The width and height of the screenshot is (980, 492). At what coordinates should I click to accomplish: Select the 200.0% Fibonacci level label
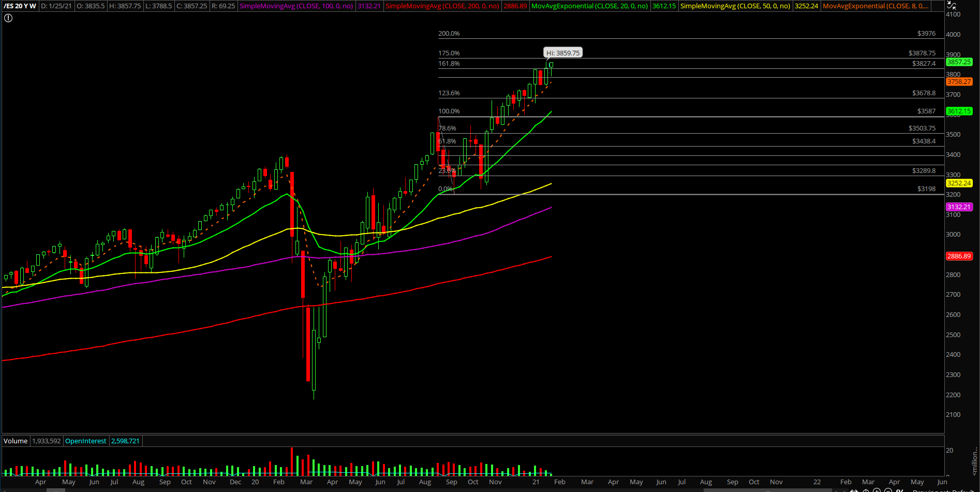point(449,34)
